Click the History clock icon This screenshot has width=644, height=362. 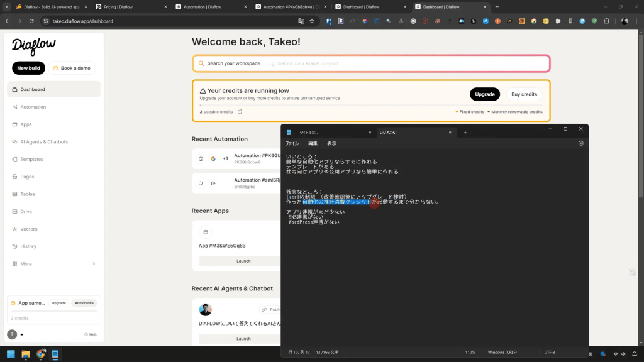[x=15, y=246]
